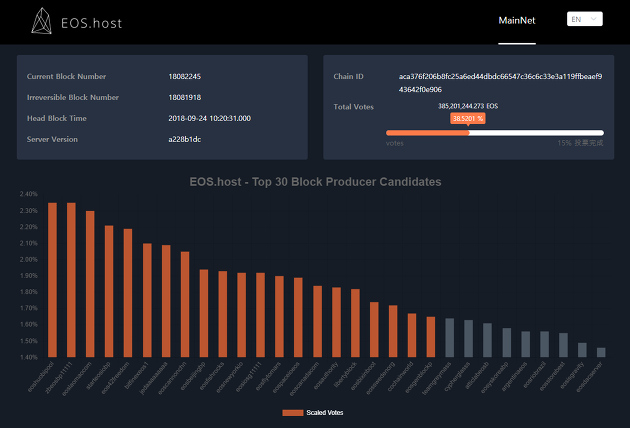Click the atticlabeosb gray bar
The image size is (630, 428).
click(x=487, y=340)
